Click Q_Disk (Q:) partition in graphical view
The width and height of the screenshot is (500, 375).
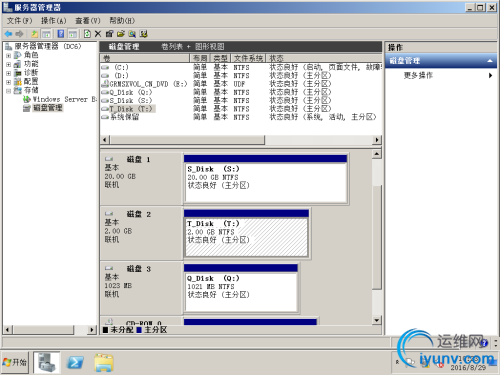click(241, 288)
